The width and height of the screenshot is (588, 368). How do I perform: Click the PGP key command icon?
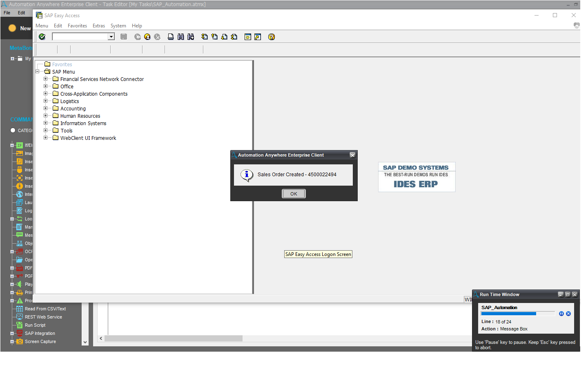click(x=20, y=276)
